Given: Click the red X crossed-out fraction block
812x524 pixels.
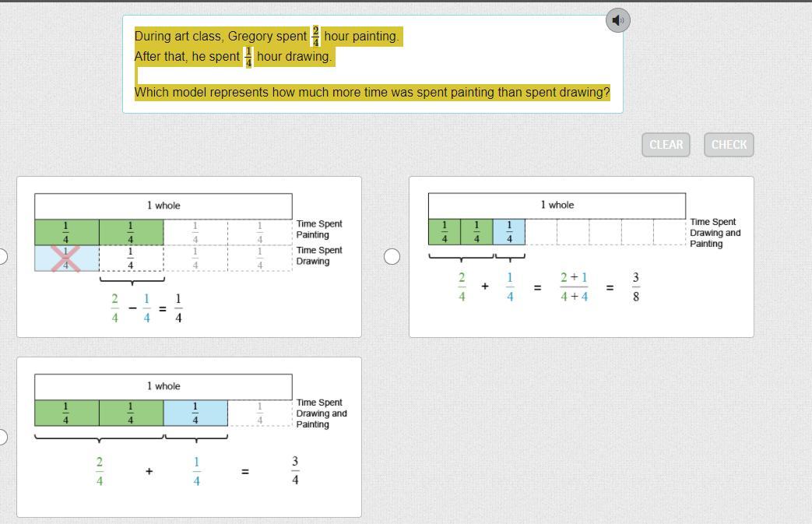Looking at the screenshot, I should [x=66, y=258].
